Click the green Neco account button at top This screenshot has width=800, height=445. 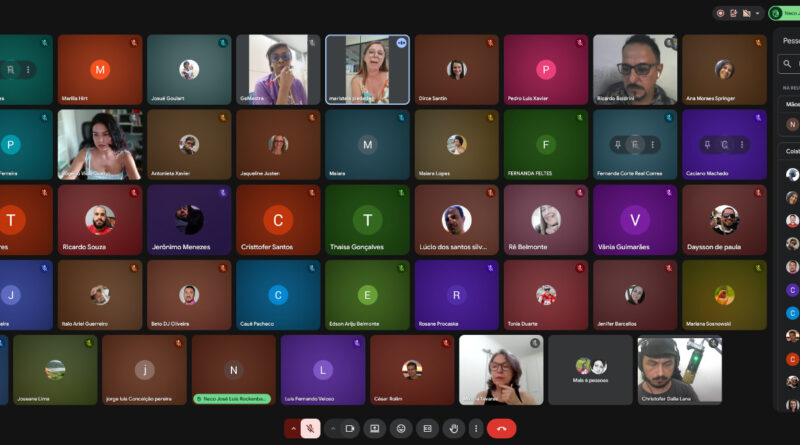tap(783, 13)
